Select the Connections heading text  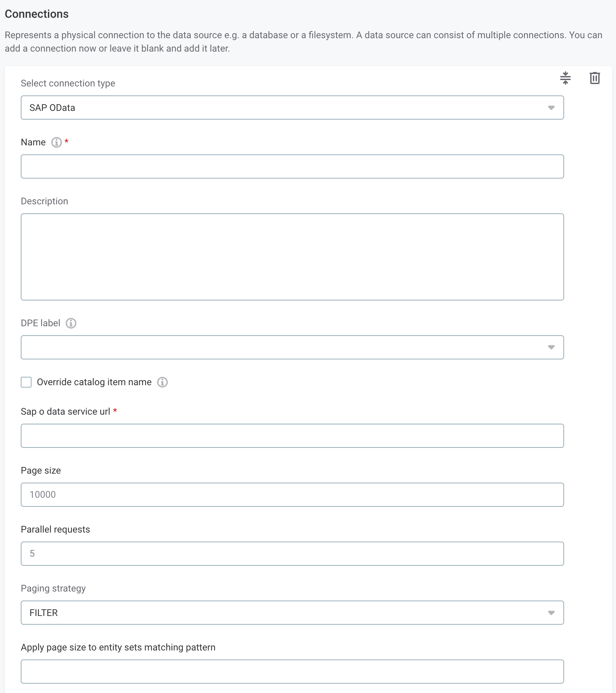[x=37, y=14]
